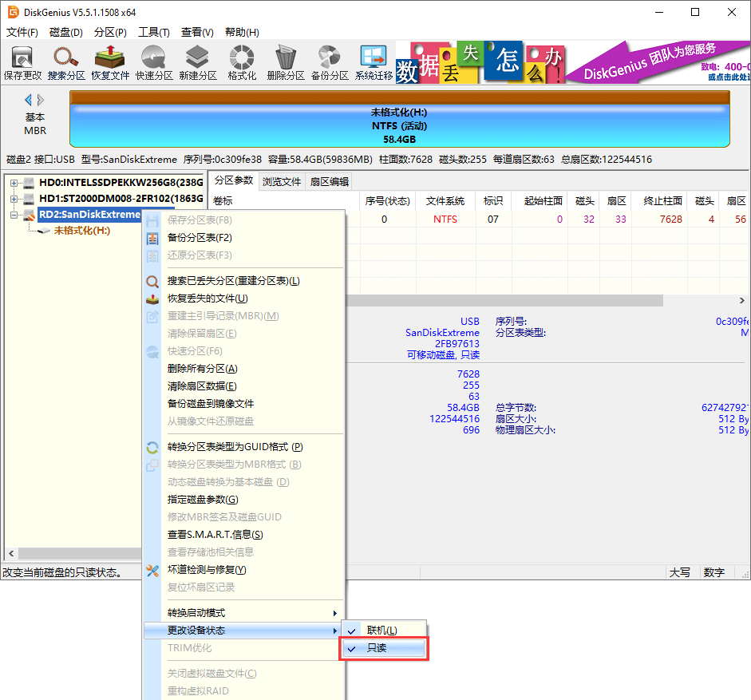Collapse the RD2 SanDiskExtreme tree node
Viewport: 751px width, 700px height.
click(x=14, y=216)
